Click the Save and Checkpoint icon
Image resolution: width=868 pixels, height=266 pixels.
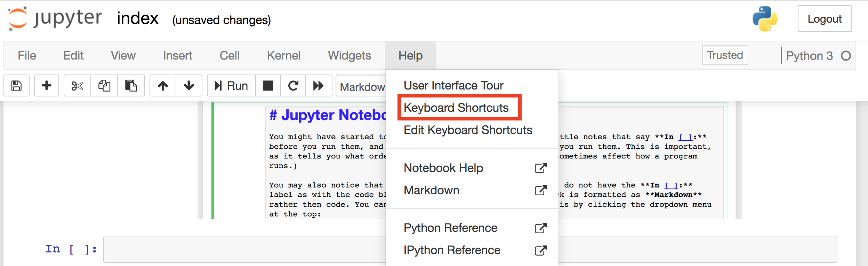pyautogui.click(x=16, y=86)
